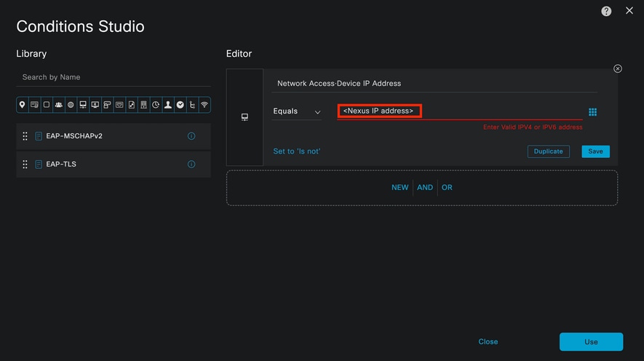This screenshot has width=644, height=361.
Task: Open help question mark icon
Action: coord(606,11)
